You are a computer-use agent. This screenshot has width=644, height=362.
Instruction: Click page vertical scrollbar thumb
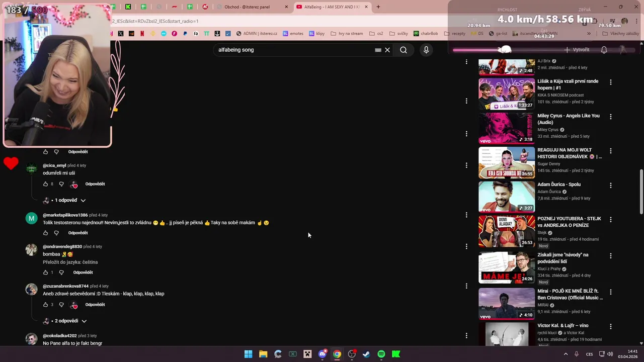(x=641, y=191)
